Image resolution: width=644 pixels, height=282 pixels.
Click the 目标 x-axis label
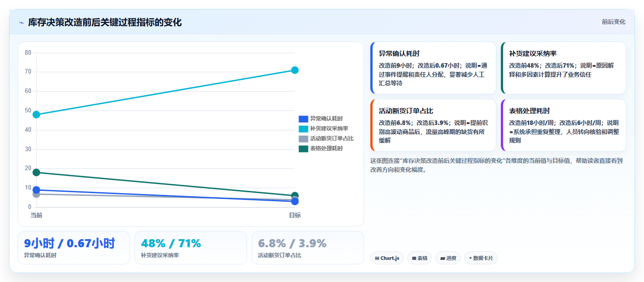click(x=295, y=215)
